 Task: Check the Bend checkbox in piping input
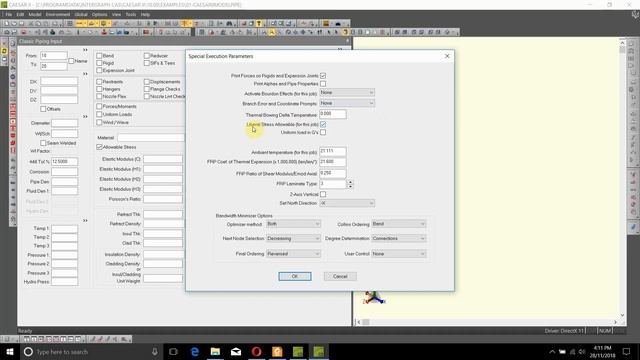click(x=99, y=56)
